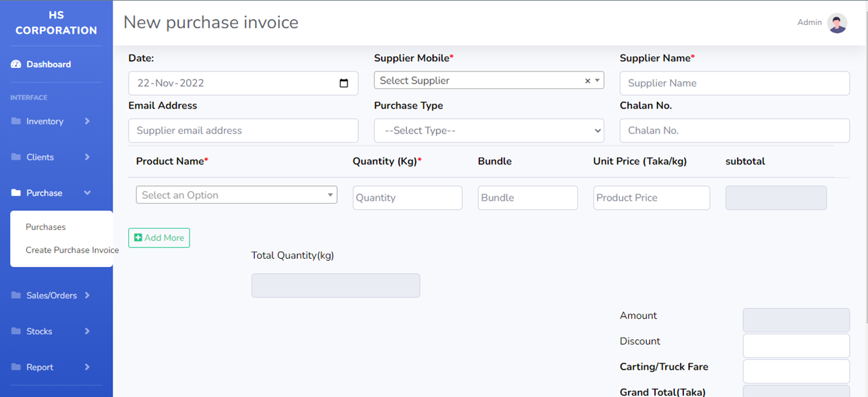Open the Product Name Select an Option dropdown
Image resolution: width=868 pixels, height=397 pixels.
pyautogui.click(x=237, y=195)
